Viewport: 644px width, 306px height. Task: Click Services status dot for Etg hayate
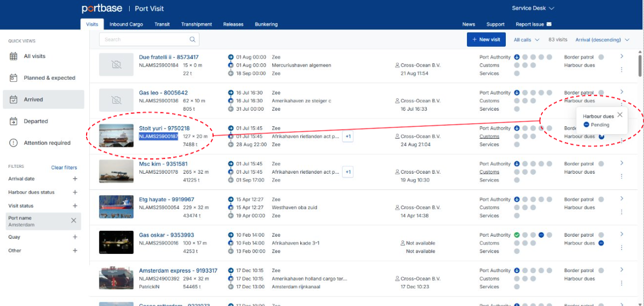click(516, 216)
